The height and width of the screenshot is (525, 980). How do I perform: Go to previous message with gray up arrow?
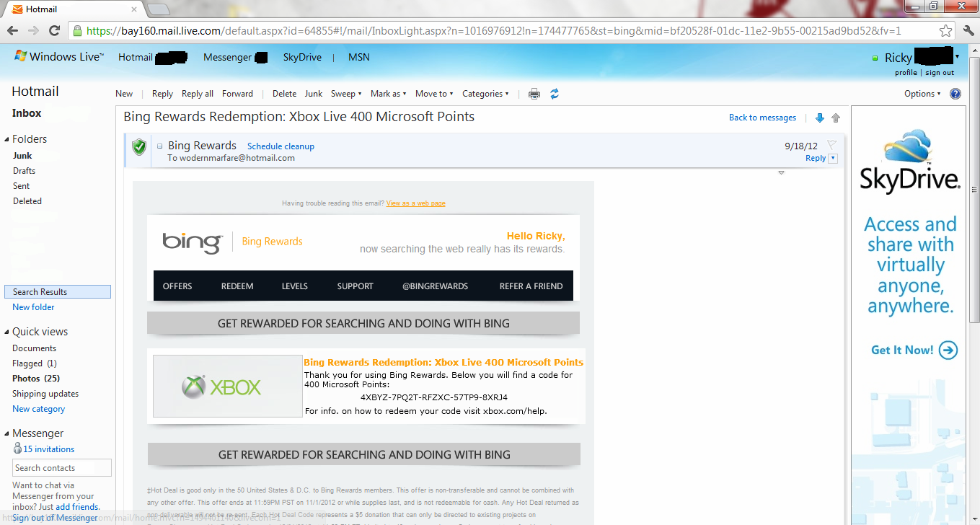tap(836, 118)
